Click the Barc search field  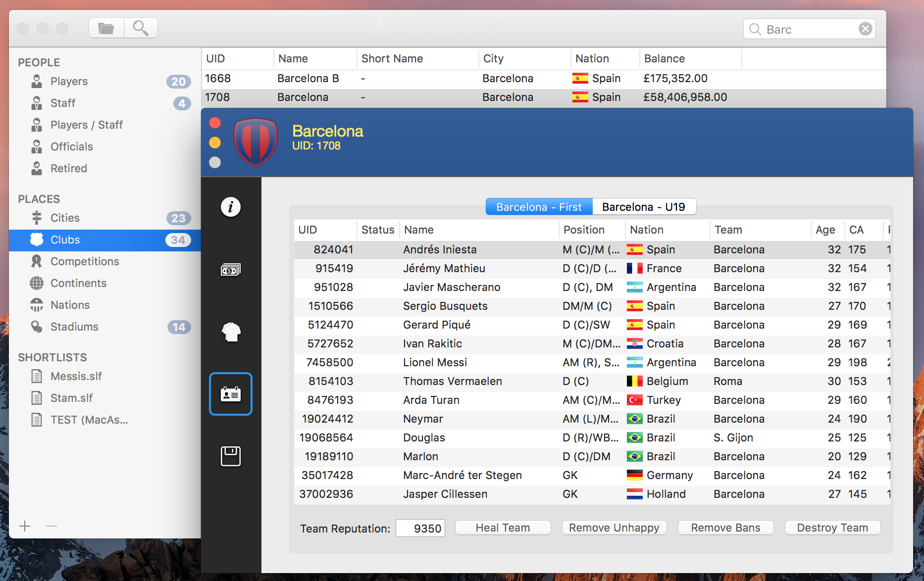click(809, 29)
